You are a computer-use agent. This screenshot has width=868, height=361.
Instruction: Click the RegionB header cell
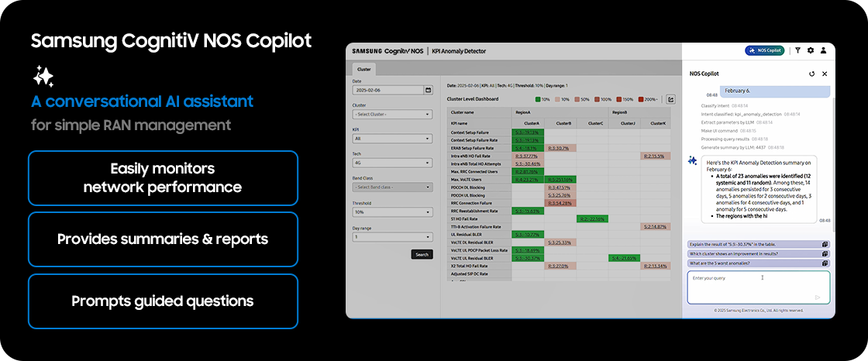coord(640,112)
